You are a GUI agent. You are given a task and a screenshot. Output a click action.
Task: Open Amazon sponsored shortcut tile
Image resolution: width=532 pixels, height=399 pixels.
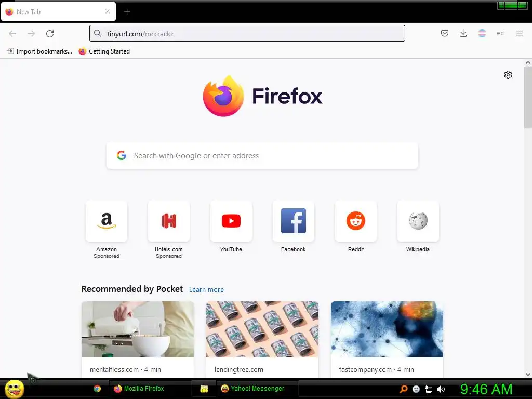click(107, 221)
